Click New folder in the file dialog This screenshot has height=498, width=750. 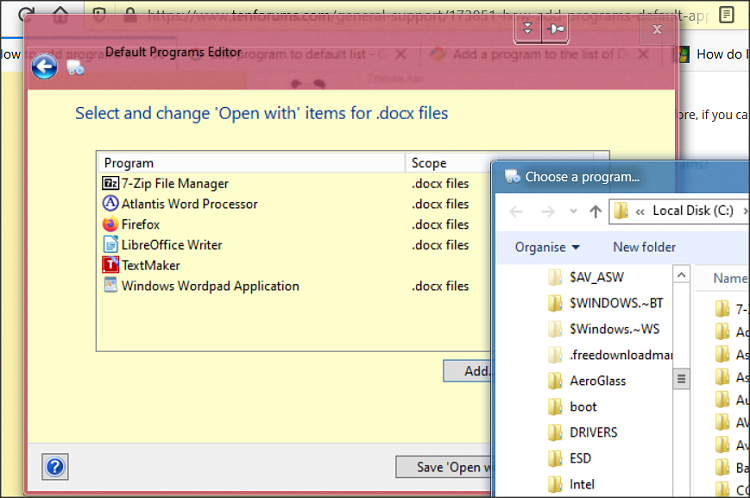click(644, 247)
